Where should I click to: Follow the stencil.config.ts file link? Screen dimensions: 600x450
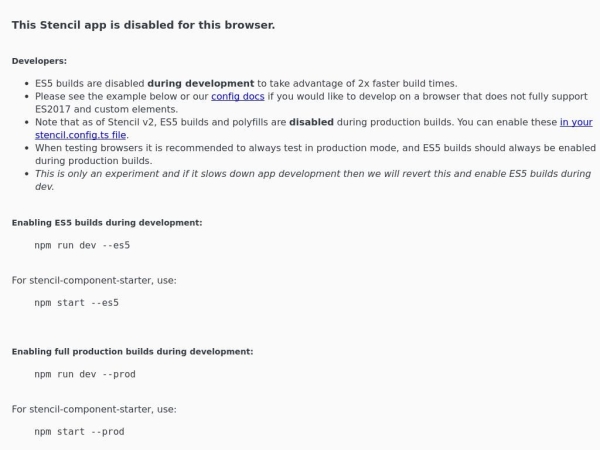[x=80, y=135]
